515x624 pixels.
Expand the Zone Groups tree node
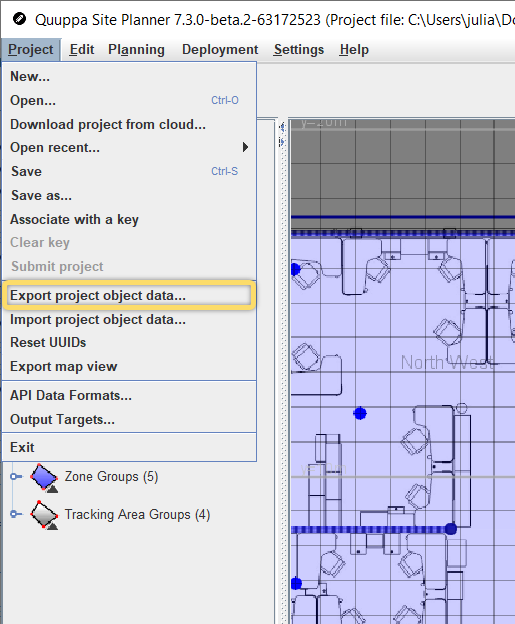click(15, 476)
